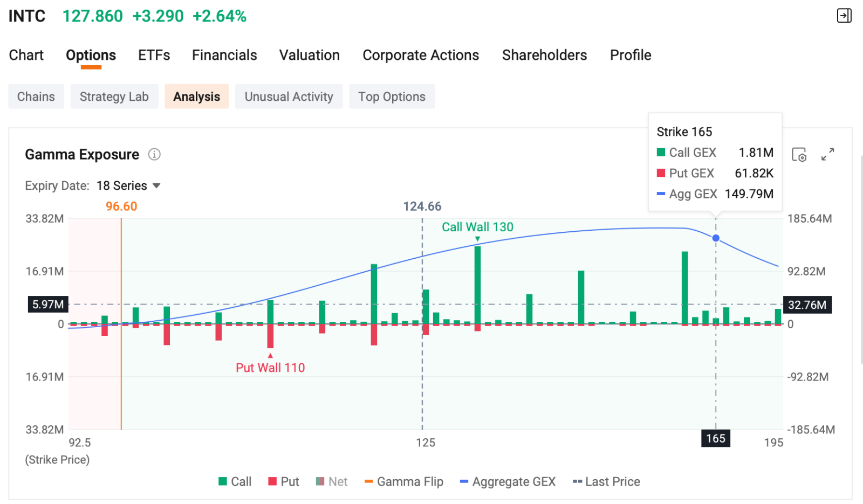Select the Options tab
The image size is (863, 504).
pos(91,55)
